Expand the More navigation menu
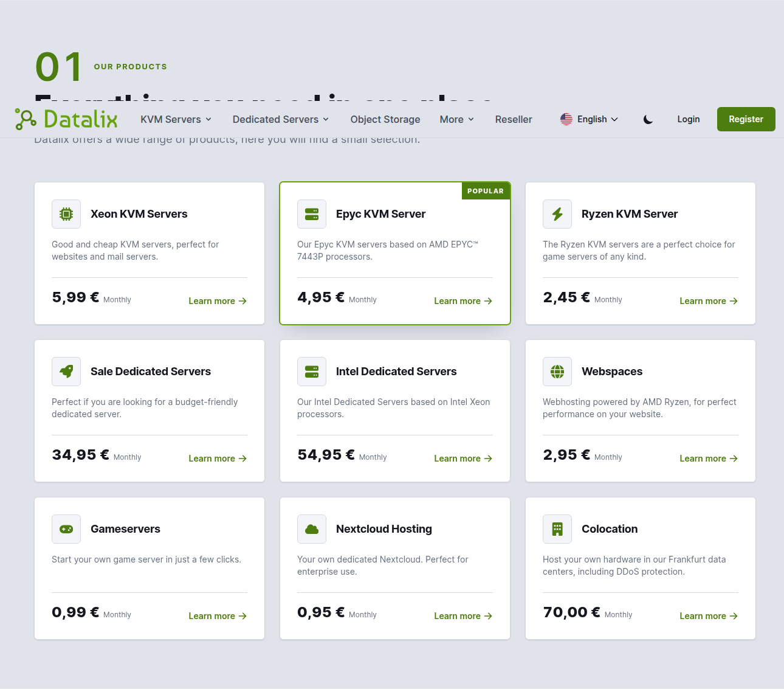 [x=457, y=119]
